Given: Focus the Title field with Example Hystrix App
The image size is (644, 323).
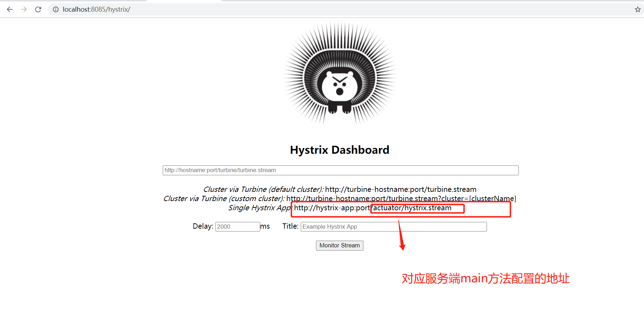Looking at the screenshot, I should (393, 227).
